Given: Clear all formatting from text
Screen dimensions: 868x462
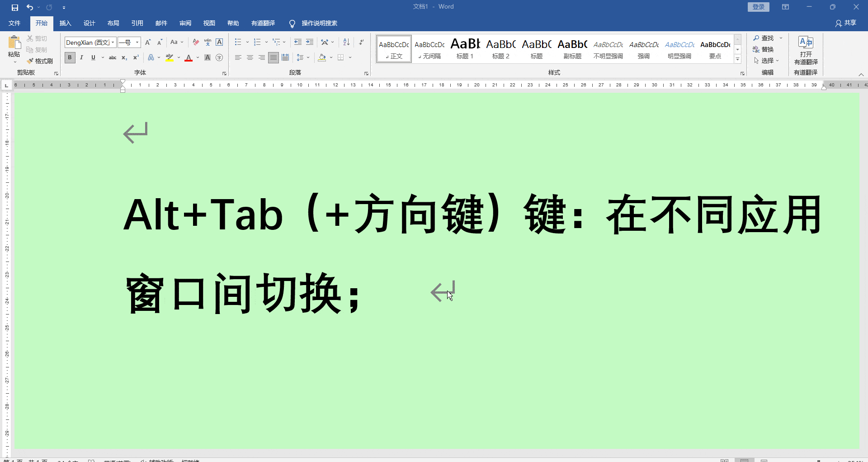Looking at the screenshot, I should tap(196, 43).
